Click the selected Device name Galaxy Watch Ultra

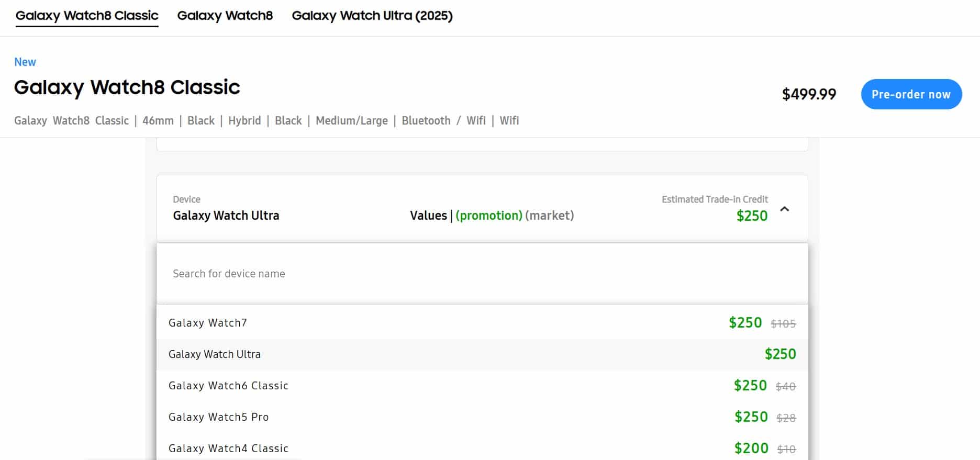click(226, 216)
